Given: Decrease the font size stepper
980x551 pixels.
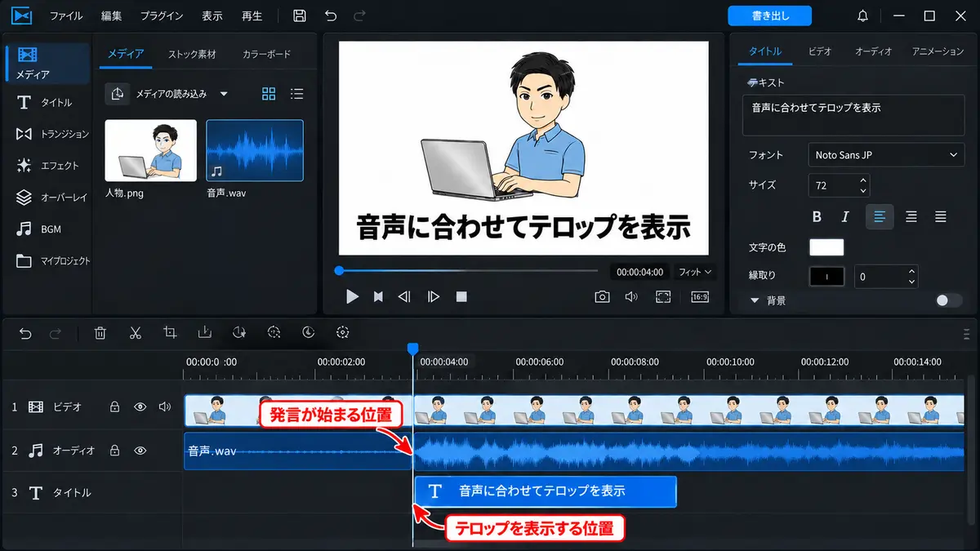Looking at the screenshot, I should point(863,191).
